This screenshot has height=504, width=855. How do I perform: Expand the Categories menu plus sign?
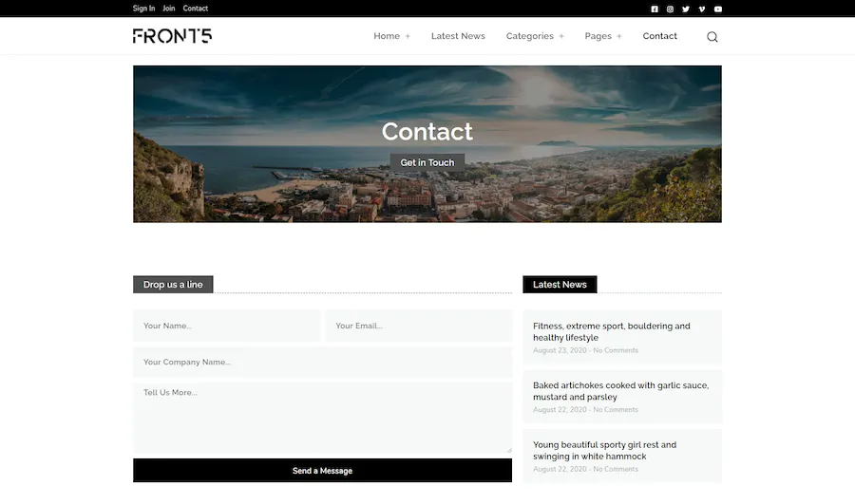[x=561, y=36]
